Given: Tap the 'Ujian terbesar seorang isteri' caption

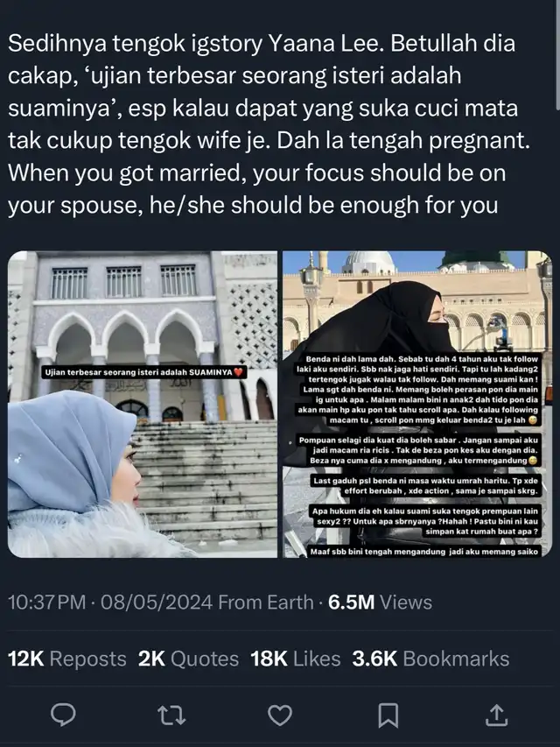Looking at the screenshot, I should (x=143, y=372).
